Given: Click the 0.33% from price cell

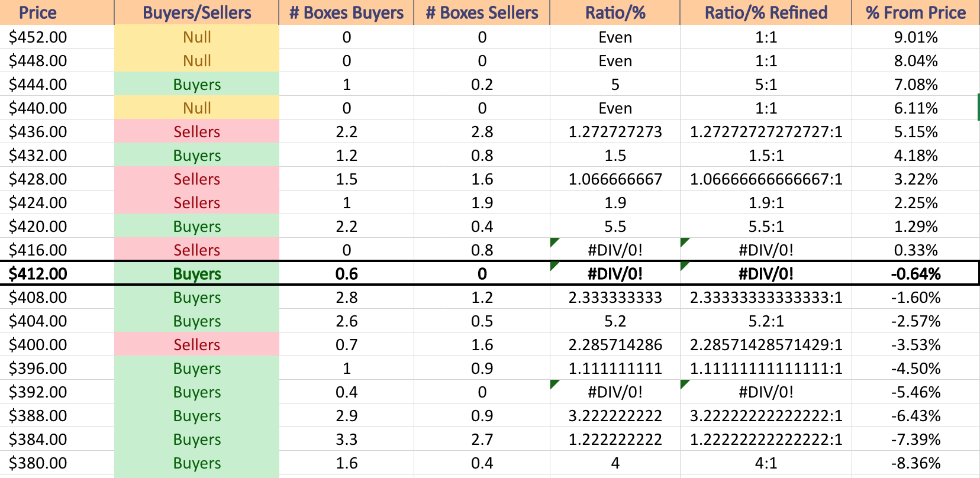Looking at the screenshot, I should coord(915,250).
